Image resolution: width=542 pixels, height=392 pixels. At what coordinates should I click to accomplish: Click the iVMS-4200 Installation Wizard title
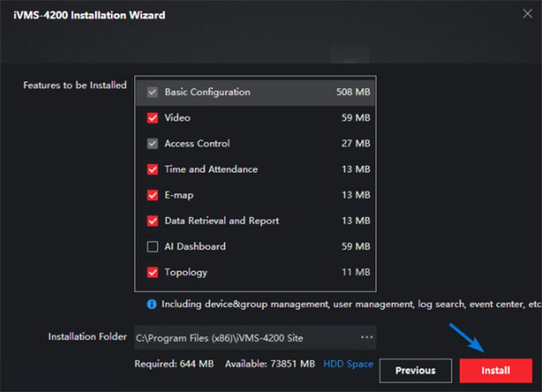(89, 15)
